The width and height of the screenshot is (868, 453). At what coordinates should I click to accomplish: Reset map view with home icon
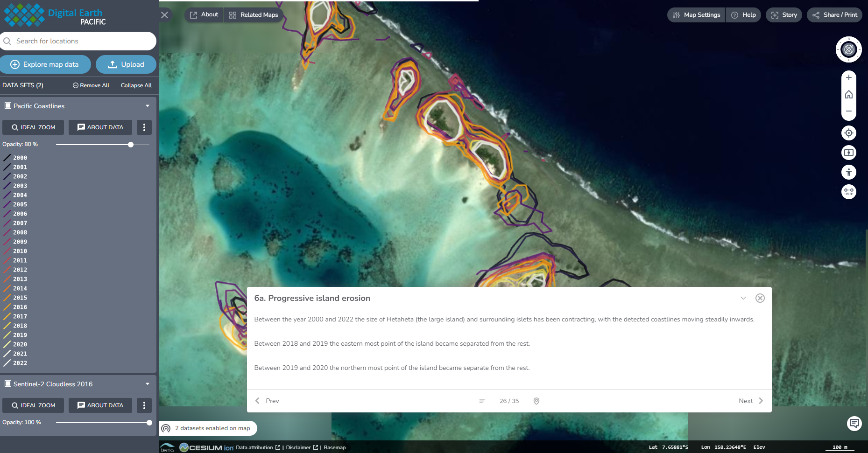pos(848,95)
